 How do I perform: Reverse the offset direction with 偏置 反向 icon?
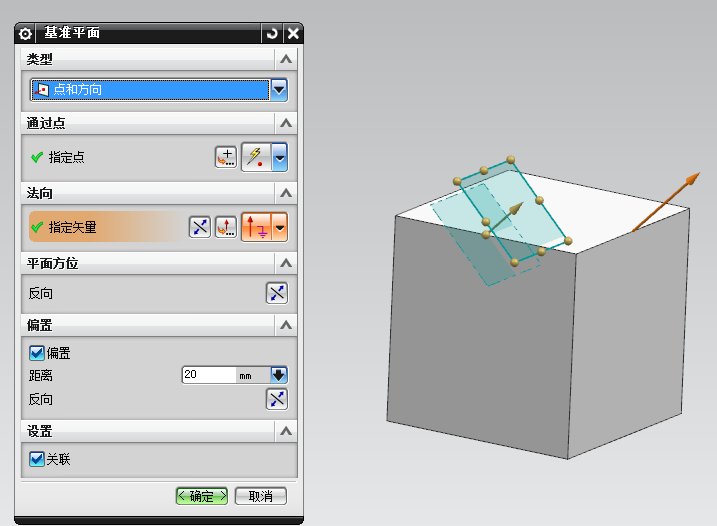[x=277, y=399]
